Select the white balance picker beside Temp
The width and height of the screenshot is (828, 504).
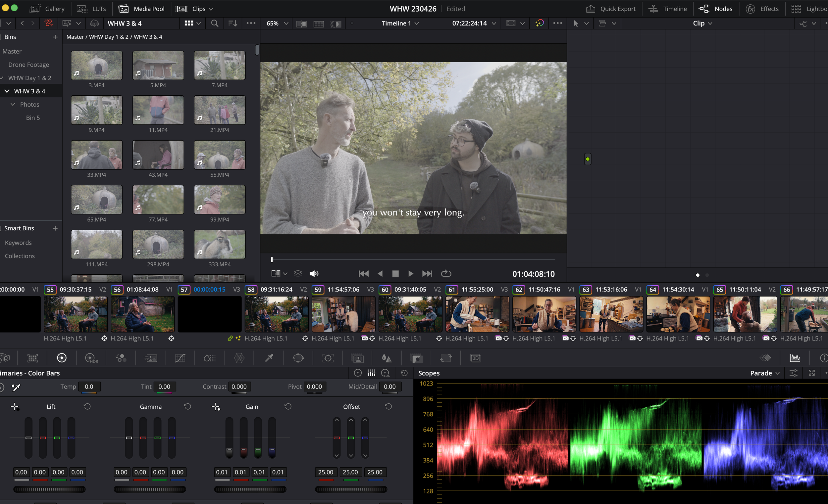click(16, 387)
